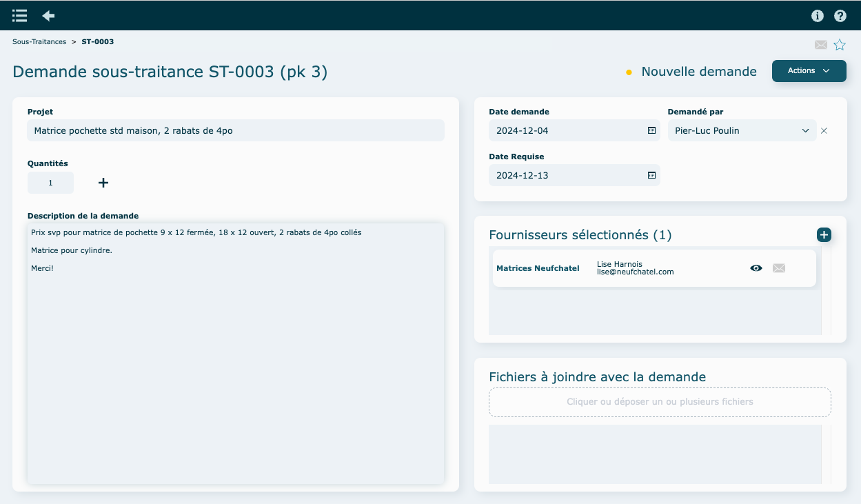Send email to Matrices Neufchatel supplier

point(779,268)
